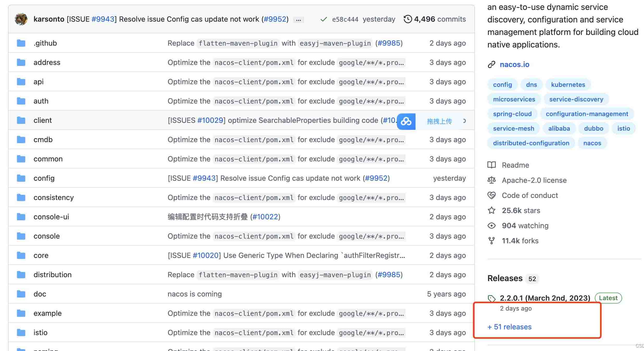Click the core folder icon
The image size is (644, 351).
[x=21, y=255]
